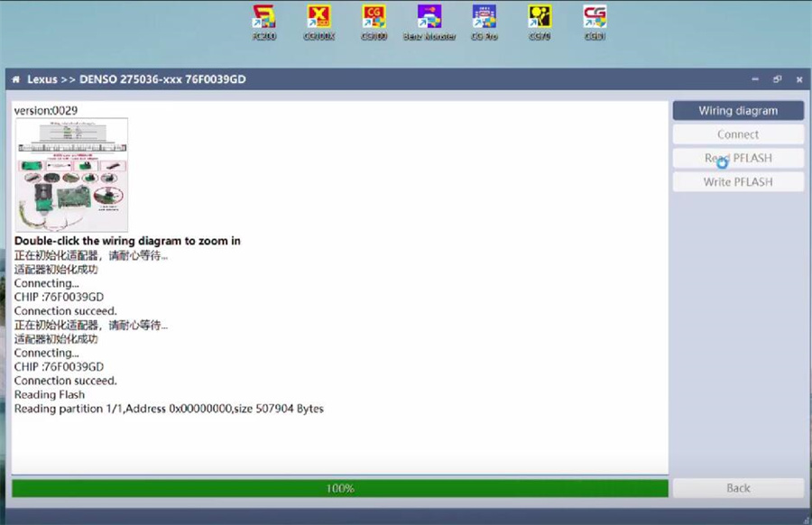This screenshot has width=812, height=525.
Task: Click the Write PFLASH button
Action: coord(737,181)
